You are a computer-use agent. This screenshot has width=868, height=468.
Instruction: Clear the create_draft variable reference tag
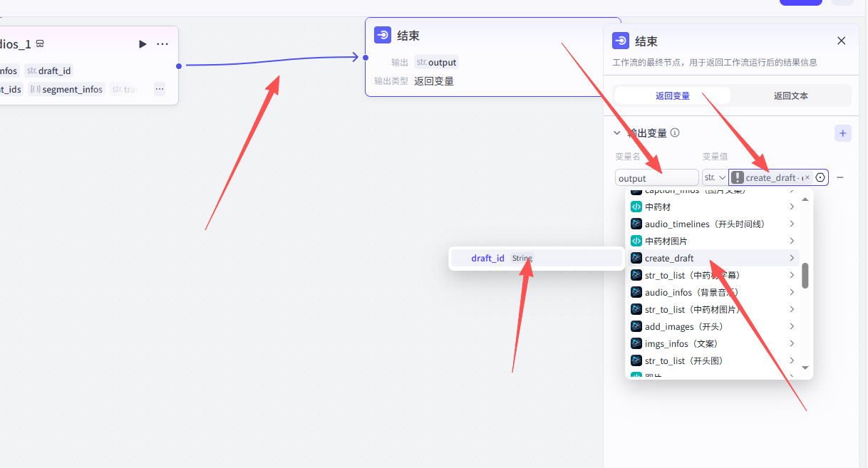[x=807, y=177]
